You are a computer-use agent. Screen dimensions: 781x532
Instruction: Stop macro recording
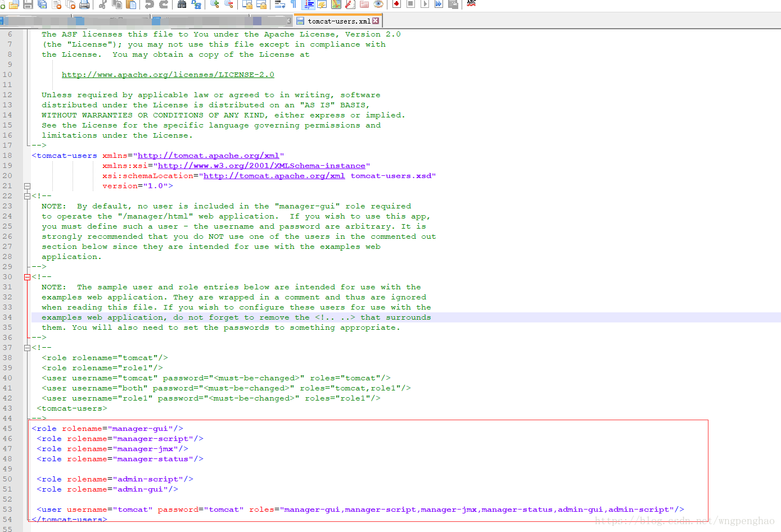(x=410, y=4)
